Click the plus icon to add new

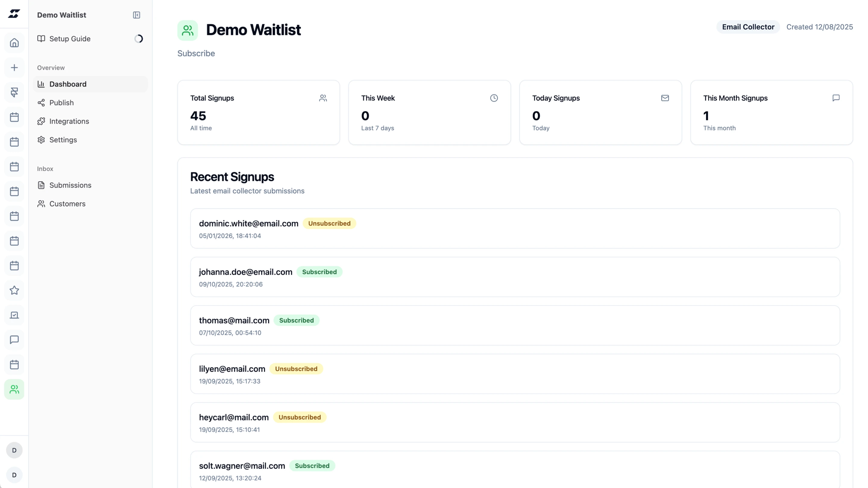pos(14,68)
